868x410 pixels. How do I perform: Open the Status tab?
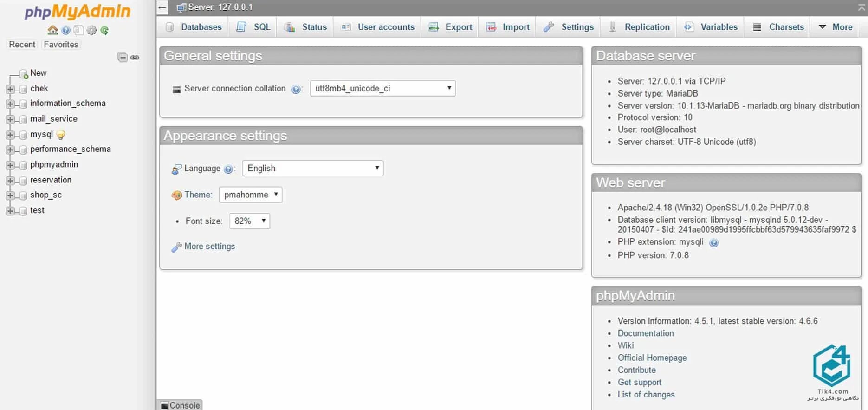pos(305,27)
